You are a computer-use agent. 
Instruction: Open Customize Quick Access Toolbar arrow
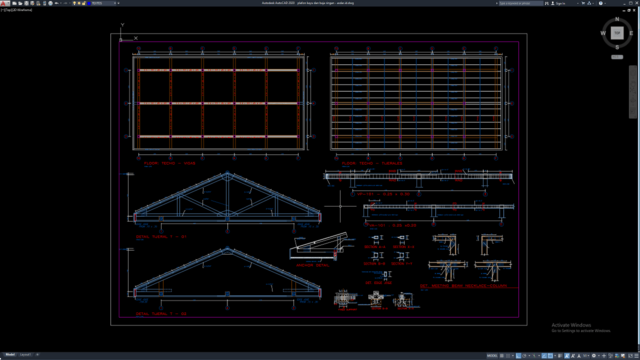click(118, 3)
